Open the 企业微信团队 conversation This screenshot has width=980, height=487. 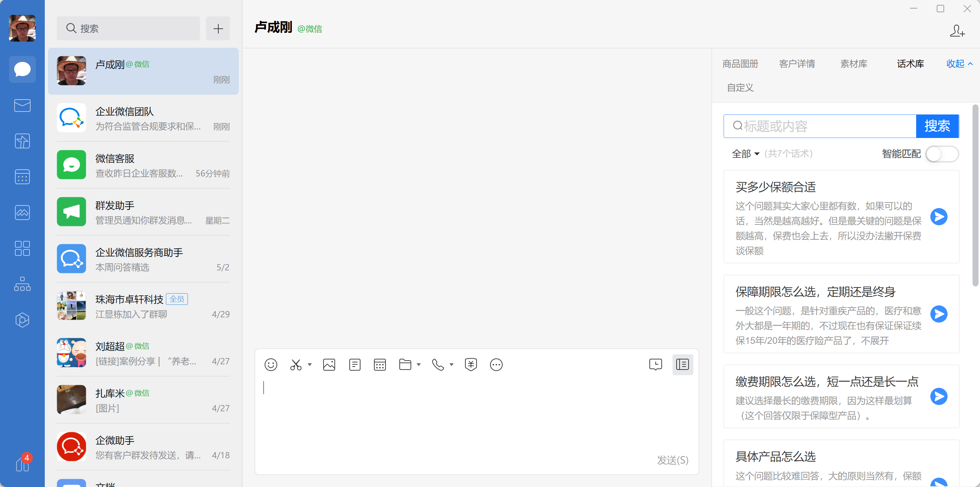[x=143, y=118]
